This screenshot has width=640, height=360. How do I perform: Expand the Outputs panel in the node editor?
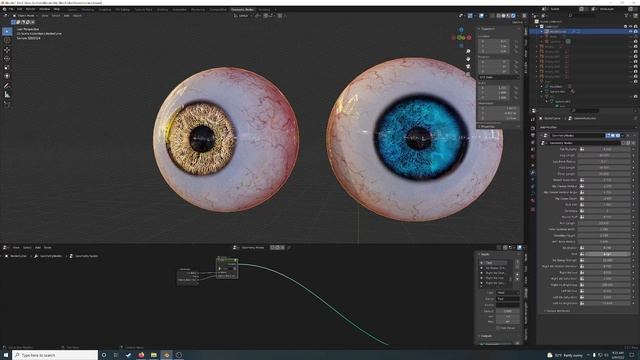(x=487, y=336)
